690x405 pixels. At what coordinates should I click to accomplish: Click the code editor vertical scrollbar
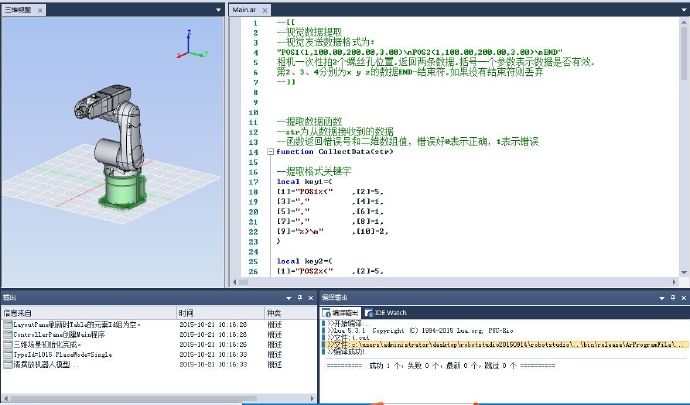(683, 150)
